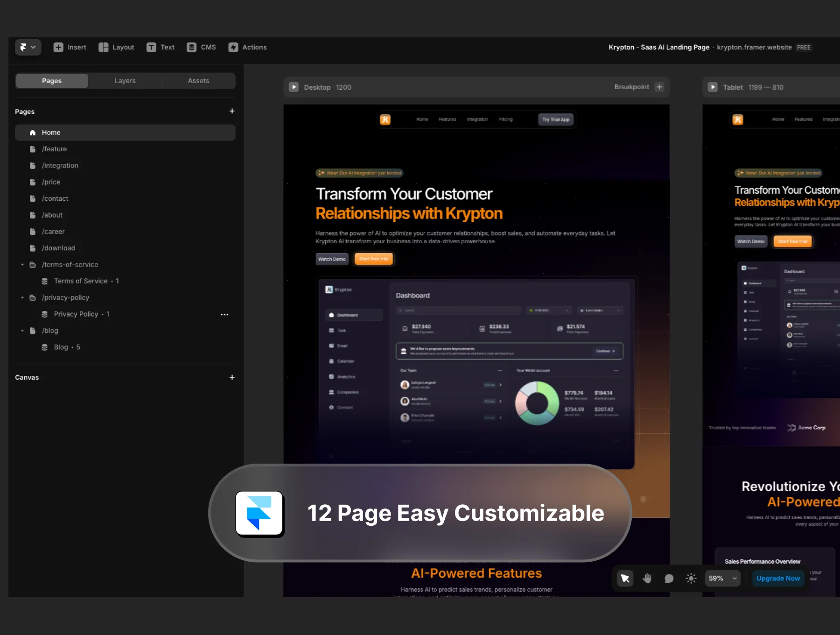
Task: Add a Breakpoint with plus button
Action: pyautogui.click(x=659, y=87)
